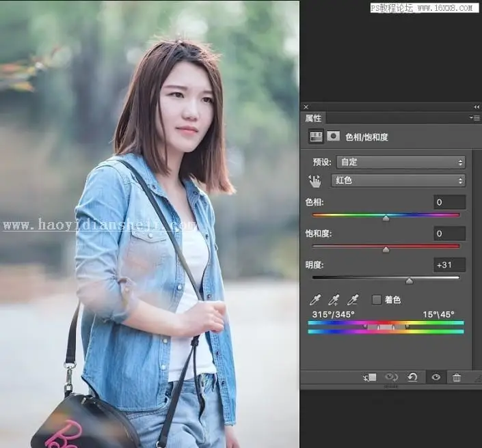Select the add-to-sample eyedropper
Image resolution: width=482 pixels, height=448 pixels.
coord(334,300)
